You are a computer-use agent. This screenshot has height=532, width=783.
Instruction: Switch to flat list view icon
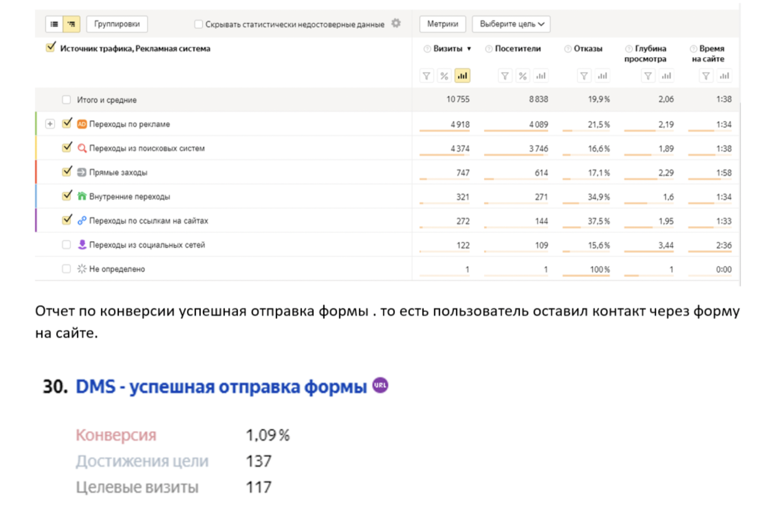54,24
